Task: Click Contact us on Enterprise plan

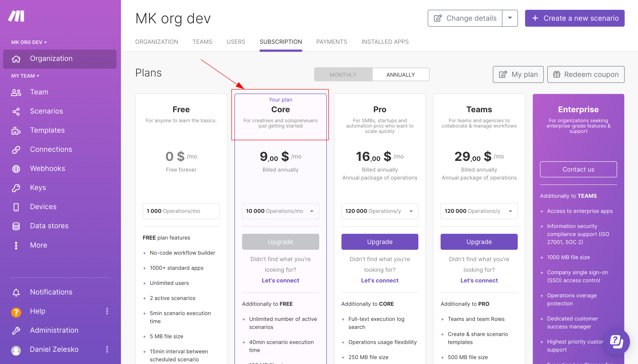Action: (x=578, y=170)
